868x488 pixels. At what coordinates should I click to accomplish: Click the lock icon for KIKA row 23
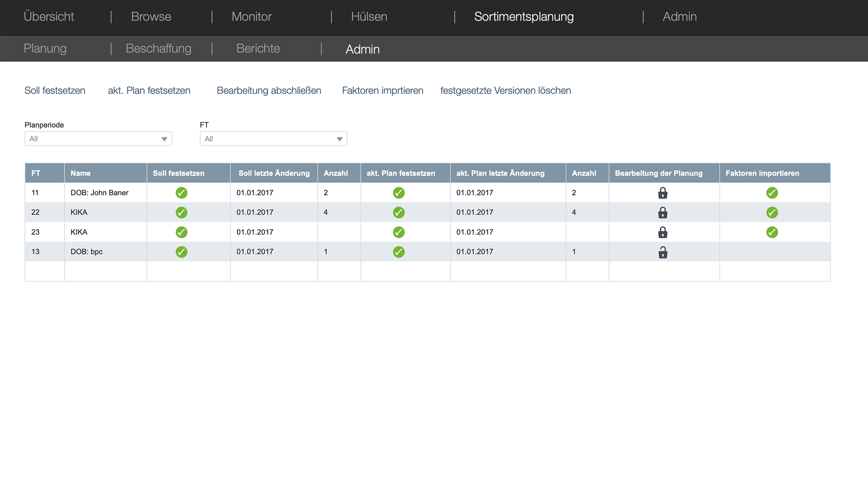click(x=663, y=232)
